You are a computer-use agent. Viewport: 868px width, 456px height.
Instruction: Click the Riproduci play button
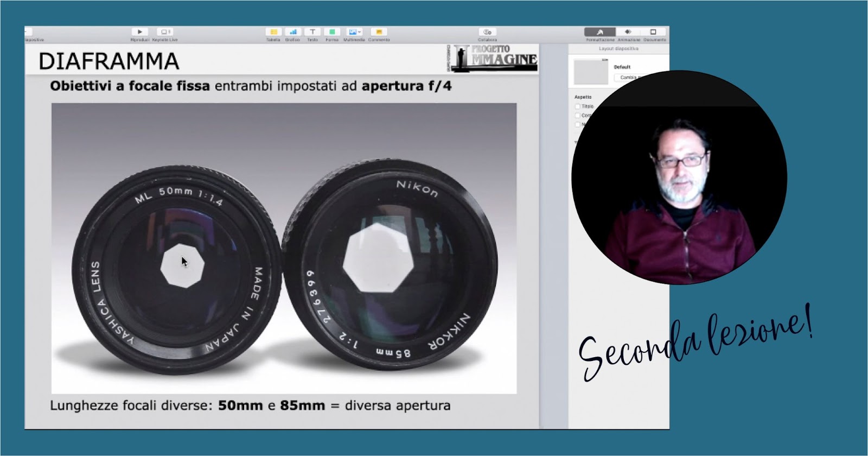(139, 33)
